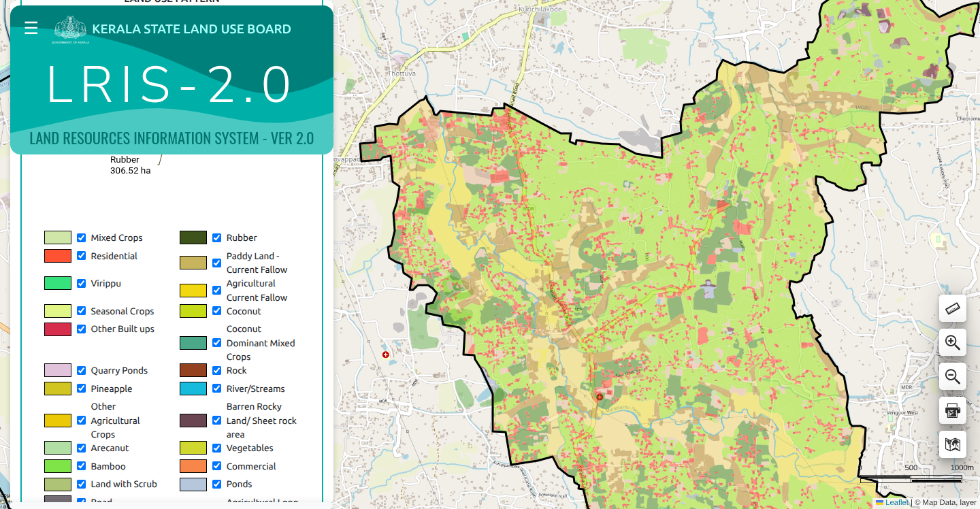Viewport: 980px width, 509px height.
Task: Click the Rock brown color swatch
Action: point(193,370)
